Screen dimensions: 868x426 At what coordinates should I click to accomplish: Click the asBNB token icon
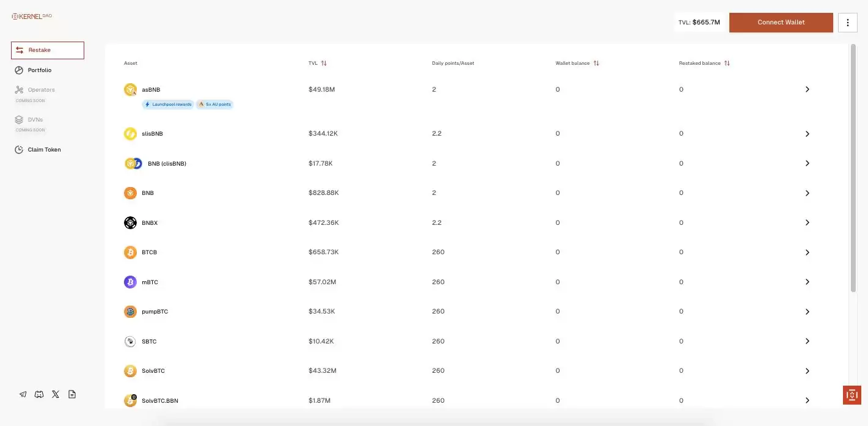pyautogui.click(x=130, y=90)
